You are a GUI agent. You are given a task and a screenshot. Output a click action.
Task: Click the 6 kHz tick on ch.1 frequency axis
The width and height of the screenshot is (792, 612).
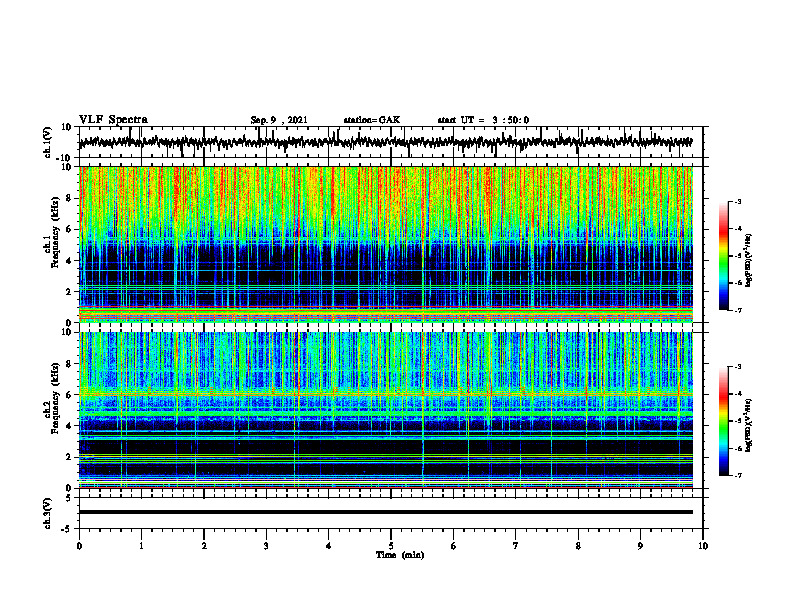click(x=69, y=229)
